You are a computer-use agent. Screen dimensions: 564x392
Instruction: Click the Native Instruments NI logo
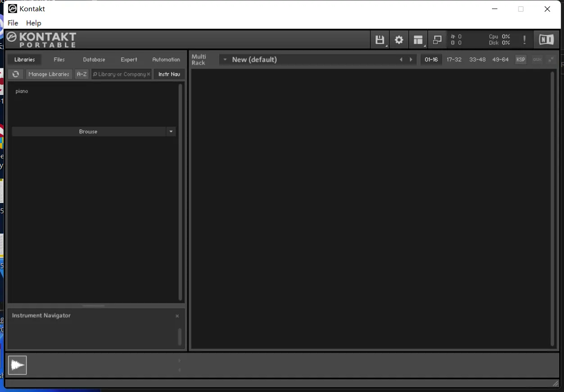coord(546,40)
